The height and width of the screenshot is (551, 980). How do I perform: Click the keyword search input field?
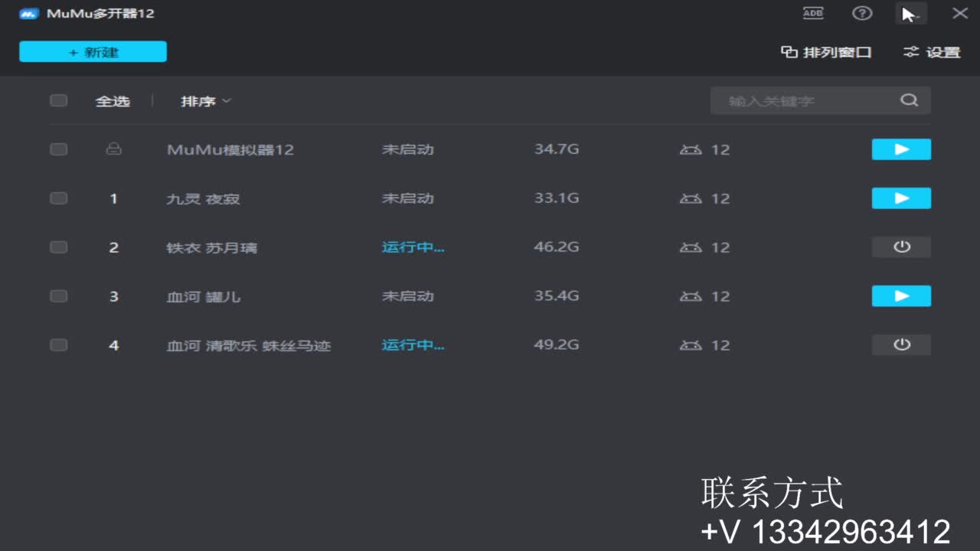coord(804,99)
